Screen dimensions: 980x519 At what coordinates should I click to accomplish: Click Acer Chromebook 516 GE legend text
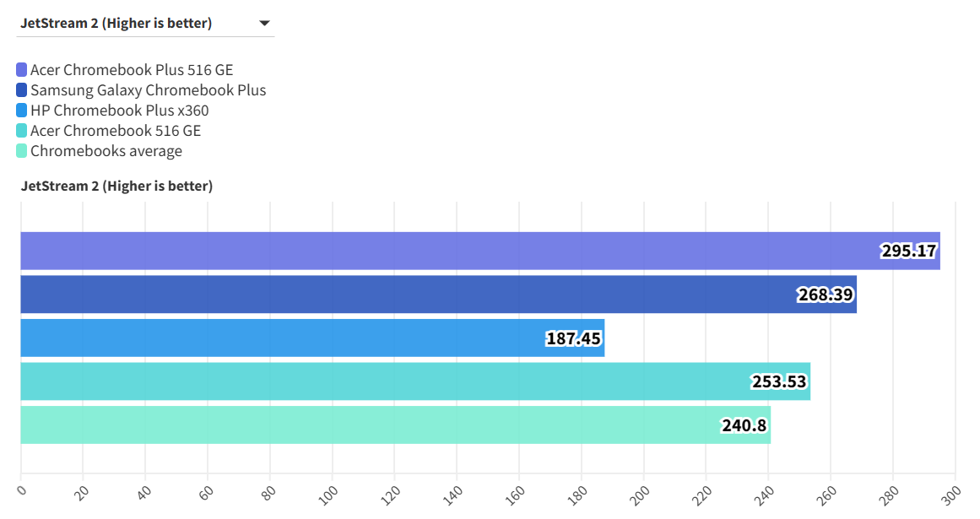coord(116,131)
